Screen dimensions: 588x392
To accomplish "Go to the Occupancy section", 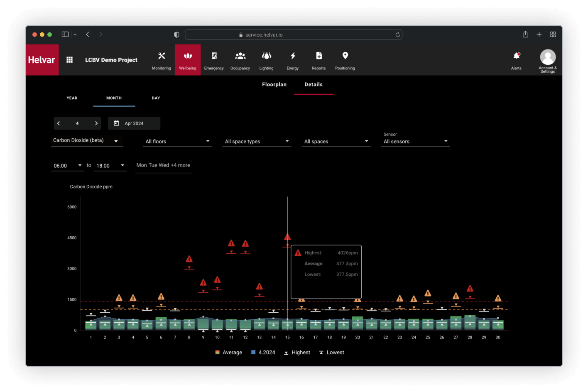I will coord(240,60).
